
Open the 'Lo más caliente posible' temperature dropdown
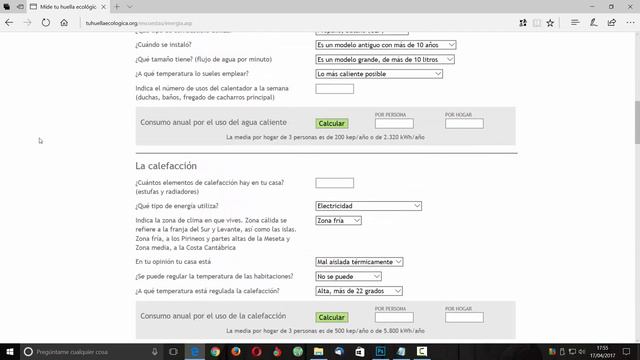[379, 74]
